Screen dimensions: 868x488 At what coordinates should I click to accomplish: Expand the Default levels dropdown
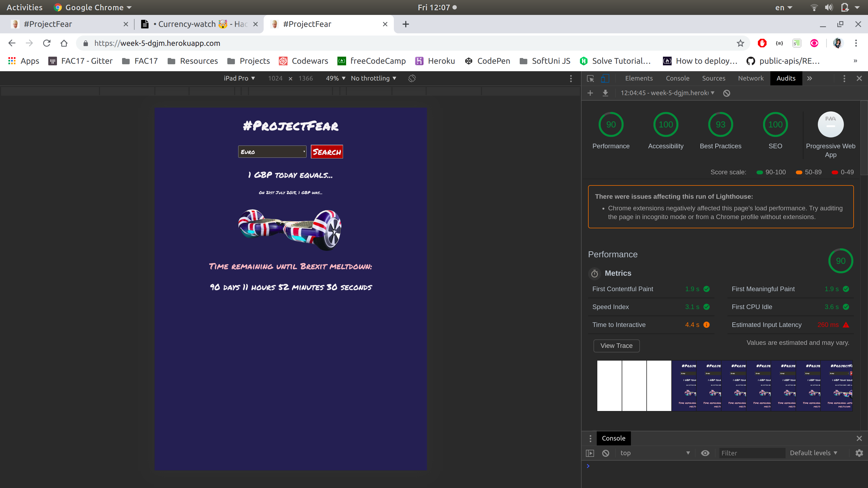pyautogui.click(x=813, y=453)
